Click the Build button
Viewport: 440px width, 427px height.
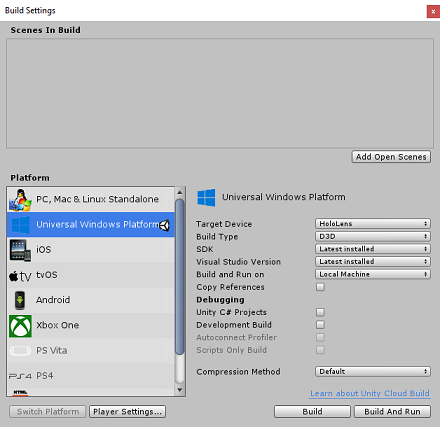pyautogui.click(x=312, y=412)
